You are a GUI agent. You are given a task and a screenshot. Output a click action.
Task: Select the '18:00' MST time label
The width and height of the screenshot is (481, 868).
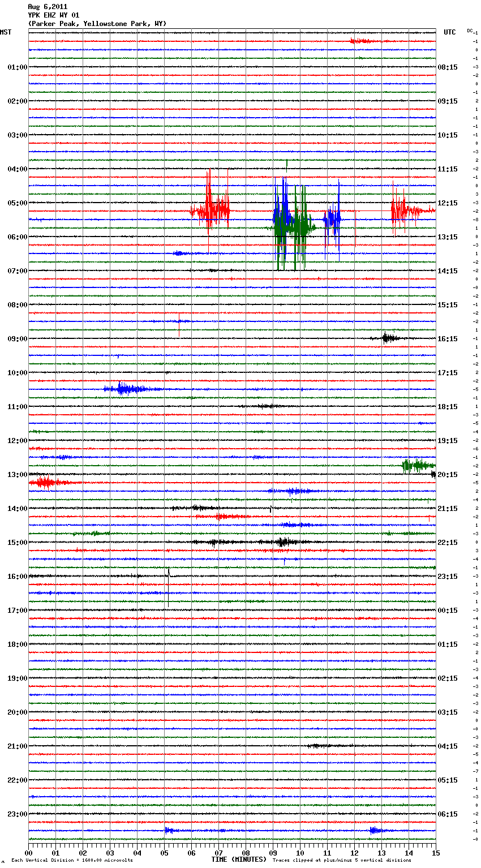[x=18, y=644]
